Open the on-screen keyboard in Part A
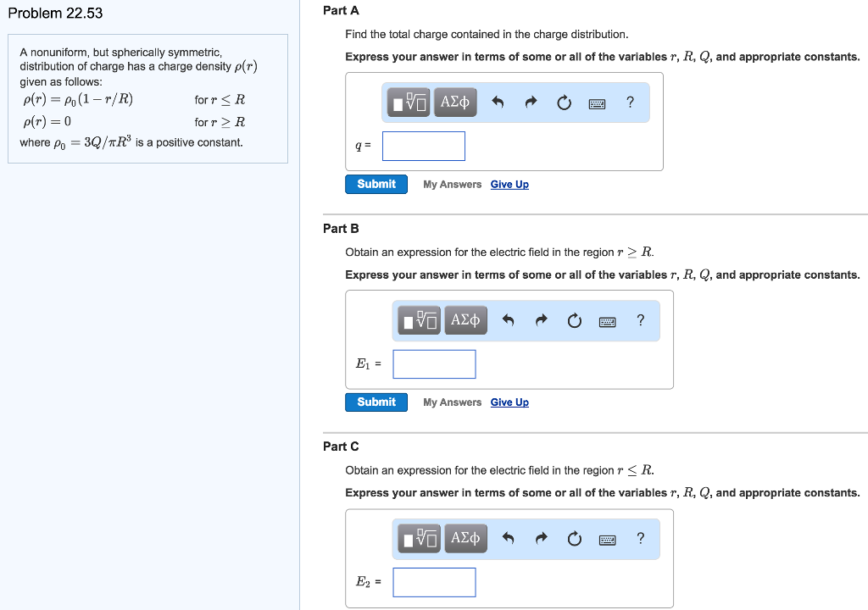This screenshot has height=610, width=868. (x=597, y=103)
